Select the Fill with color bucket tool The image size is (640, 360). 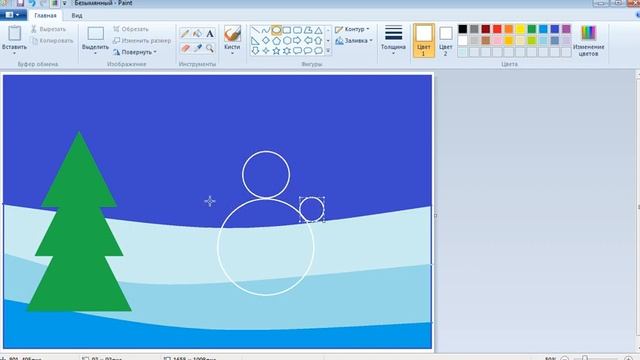[x=198, y=33]
